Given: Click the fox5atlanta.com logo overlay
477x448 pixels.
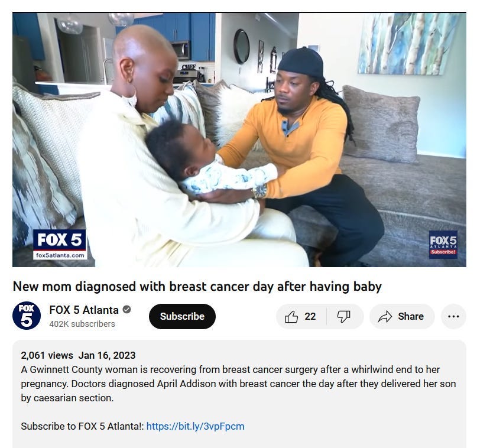Looking at the screenshot, I should point(60,244).
